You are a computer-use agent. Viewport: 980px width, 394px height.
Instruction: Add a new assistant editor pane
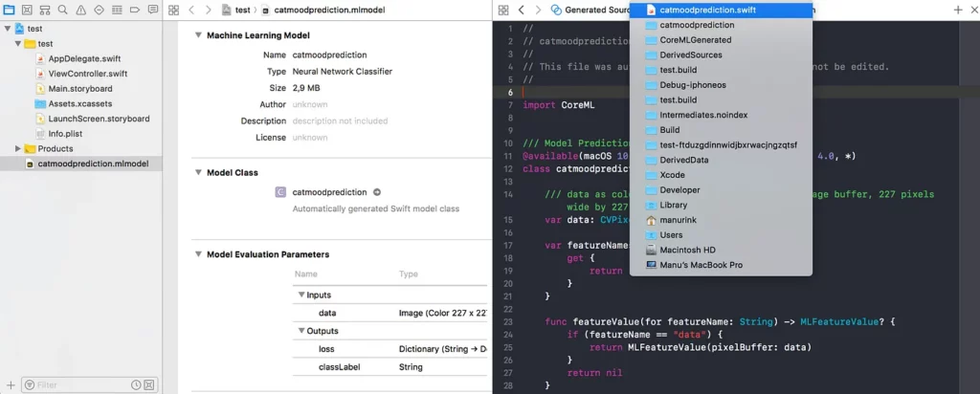(x=958, y=10)
